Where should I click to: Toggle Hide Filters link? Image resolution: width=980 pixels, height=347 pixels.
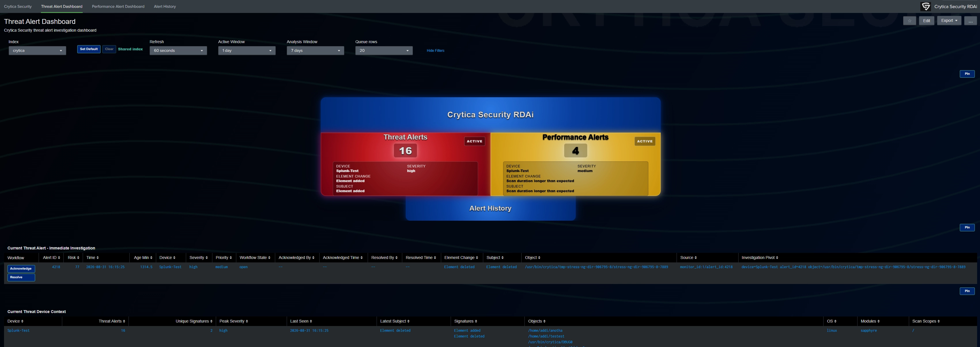coord(435,51)
